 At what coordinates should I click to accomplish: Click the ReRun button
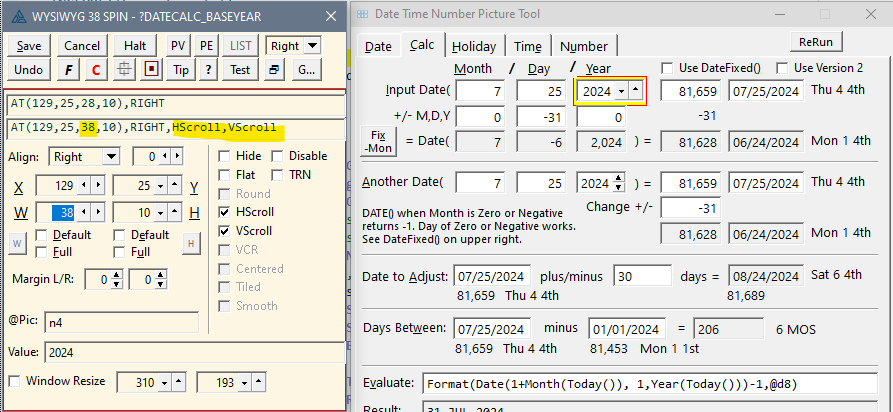(x=816, y=42)
